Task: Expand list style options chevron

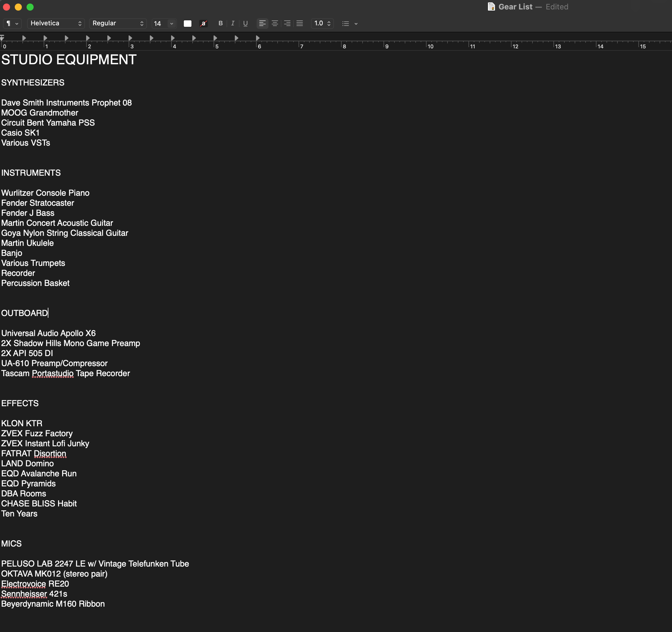Action: click(x=356, y=23)
